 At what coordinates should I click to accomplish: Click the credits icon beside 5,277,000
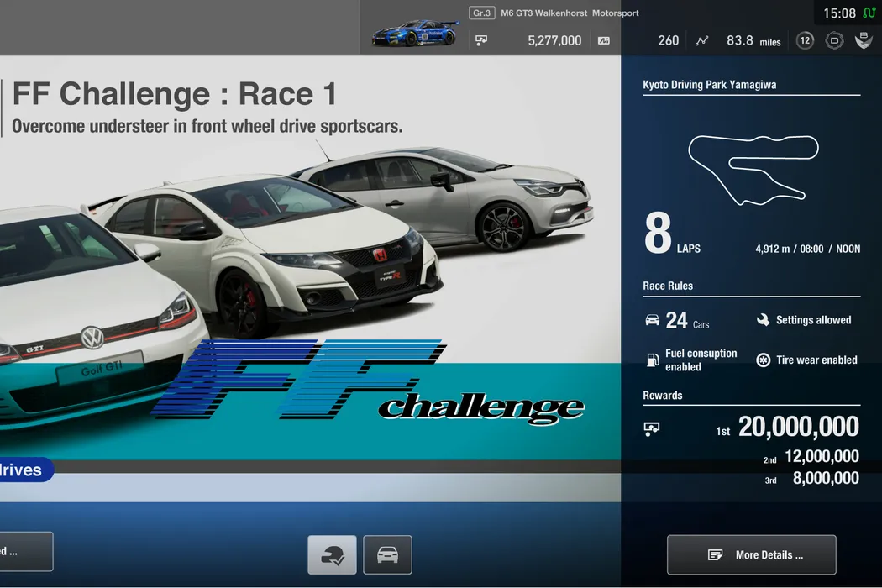(x=481, y=40)
